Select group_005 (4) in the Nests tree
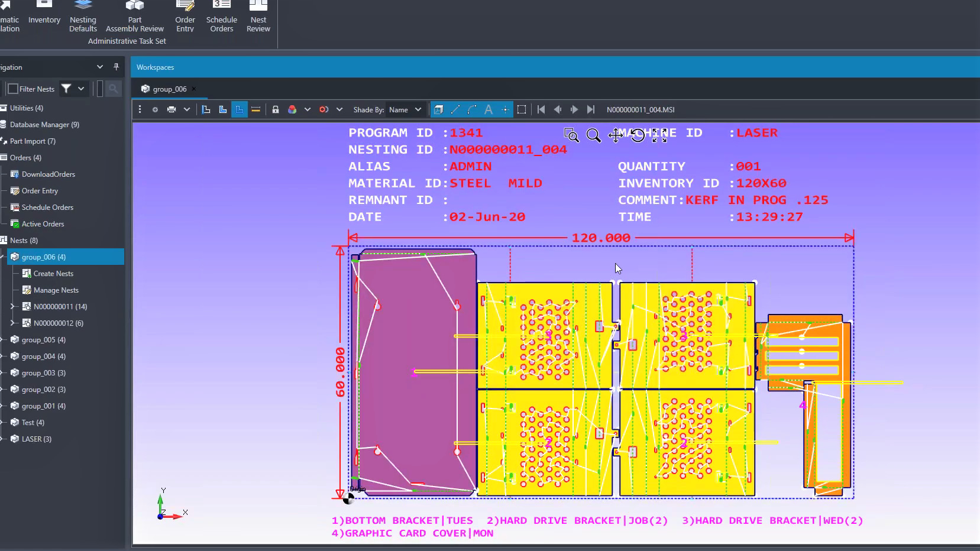Image resolution: width=980 pixels, height=551 pixels. [43, 339]
